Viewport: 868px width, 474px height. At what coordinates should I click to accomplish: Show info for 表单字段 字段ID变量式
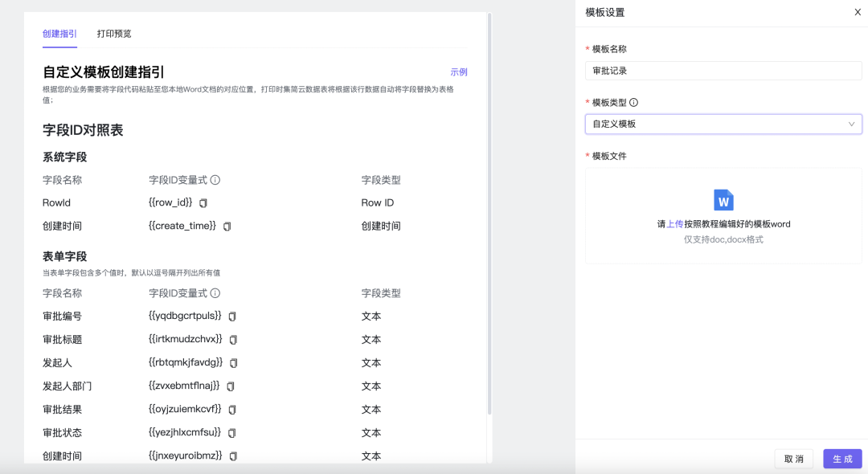215,293
